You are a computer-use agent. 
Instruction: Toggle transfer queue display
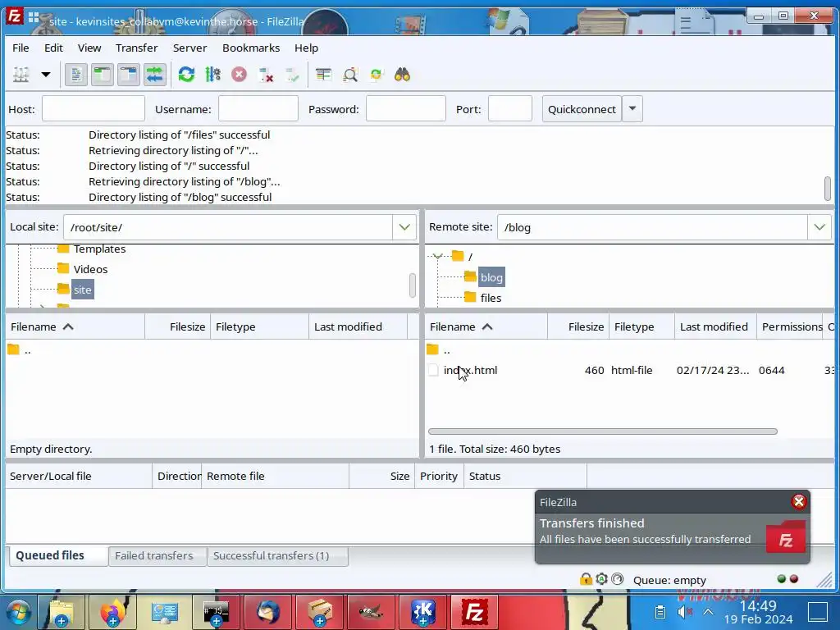pyautogui.click(x=155, y=75)
